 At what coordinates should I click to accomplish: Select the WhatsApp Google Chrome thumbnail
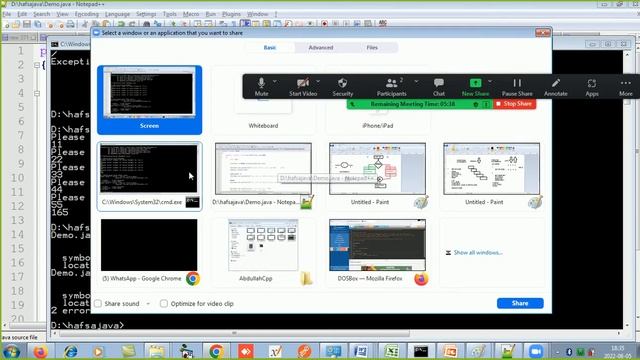pyautogui.click(x=149, y=252)
